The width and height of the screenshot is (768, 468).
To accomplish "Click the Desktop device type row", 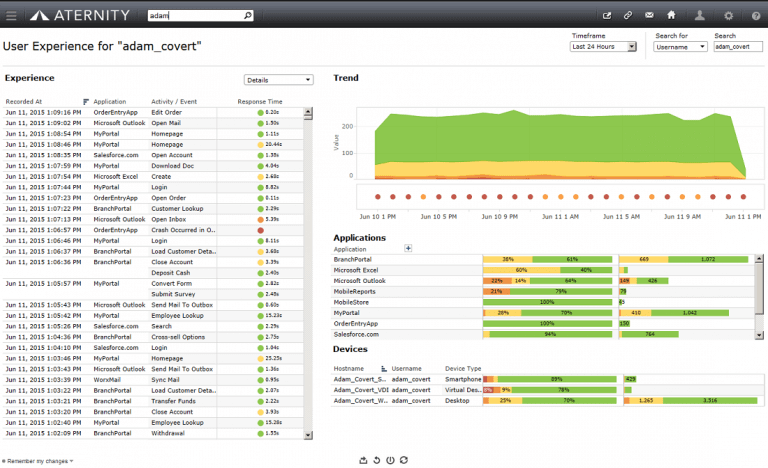I will [547, 401].
